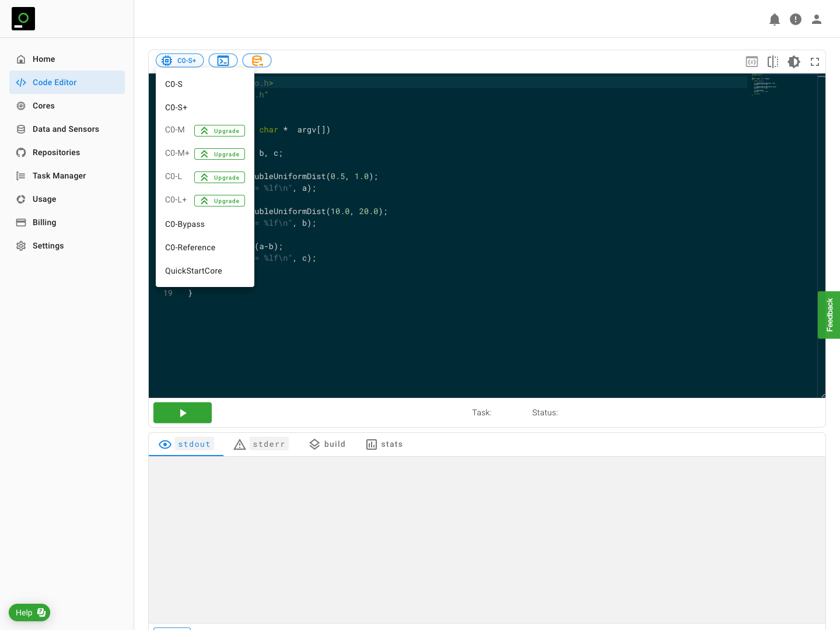
Task: Open the variables panel icon
Action: [751, 62]
